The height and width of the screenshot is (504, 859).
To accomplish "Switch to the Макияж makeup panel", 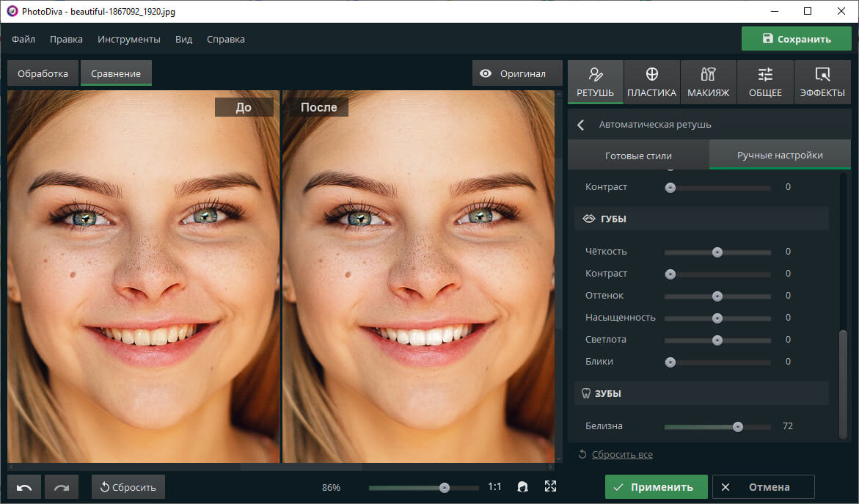I will 708,82.
